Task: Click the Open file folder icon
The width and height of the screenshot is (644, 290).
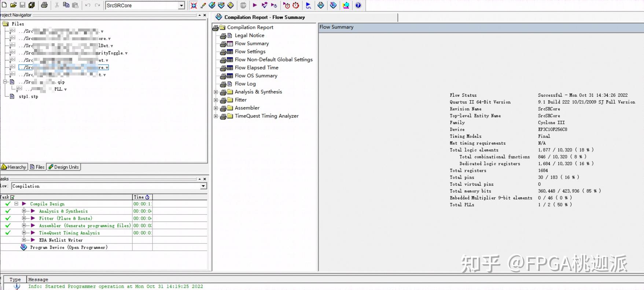Action: [13, 5]
